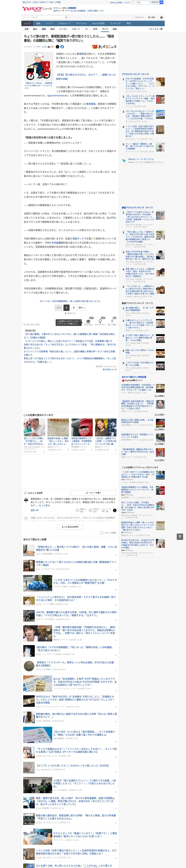Focus the ウェブ検索 input box
Screen dimensions: 186x868
coord(140,2)
